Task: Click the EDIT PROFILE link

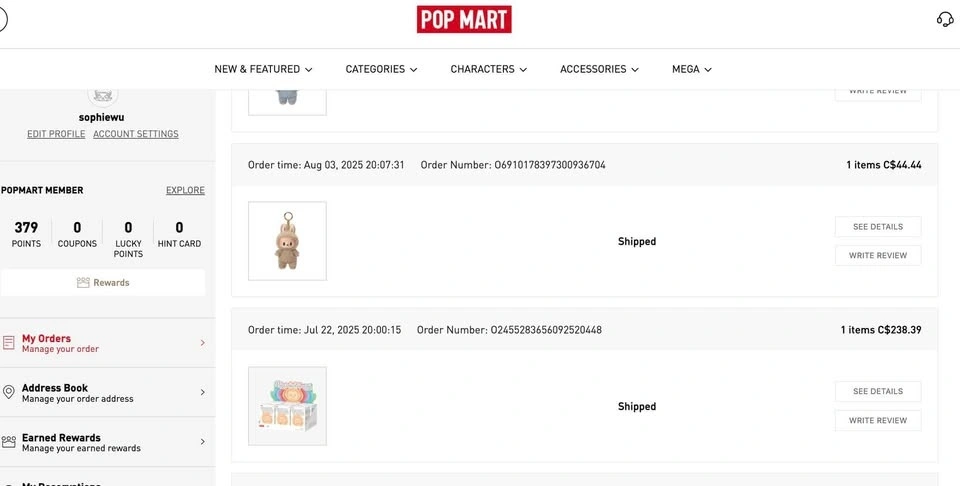Action: pos(56,134)
